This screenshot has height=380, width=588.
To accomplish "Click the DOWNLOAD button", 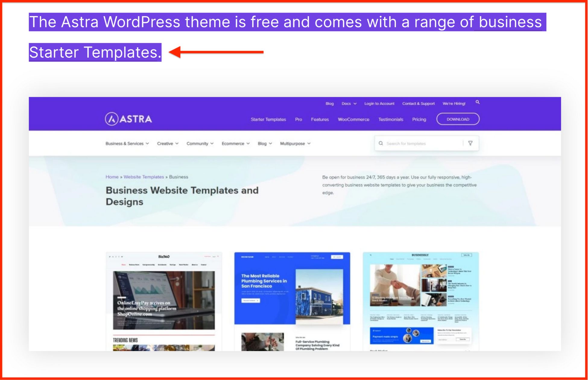I will (x=458, y=119).
